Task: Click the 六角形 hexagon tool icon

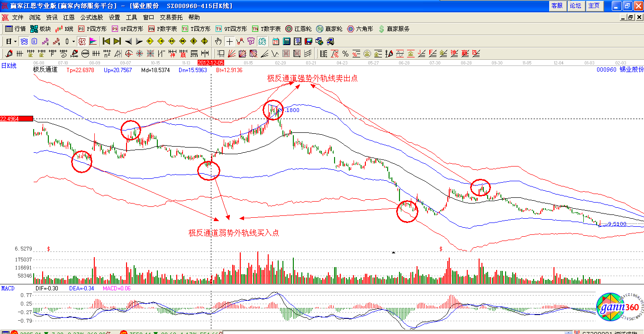Action: [360, 29]
